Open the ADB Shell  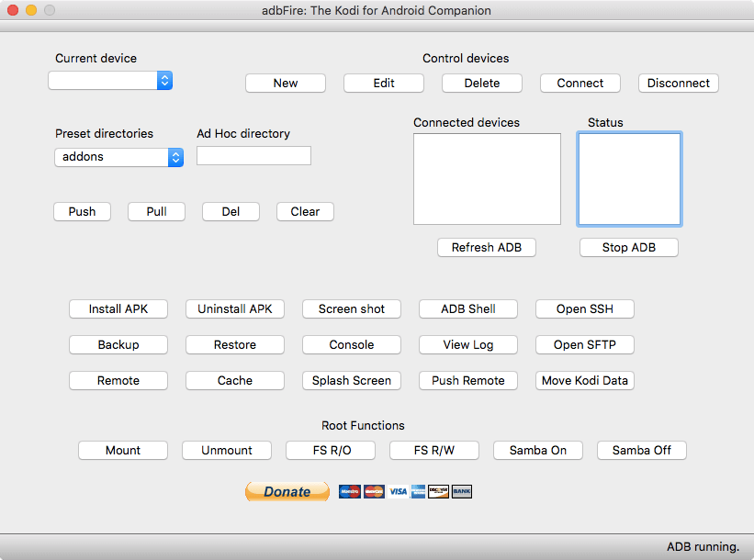pyautogui.click(x=468, y=309)
